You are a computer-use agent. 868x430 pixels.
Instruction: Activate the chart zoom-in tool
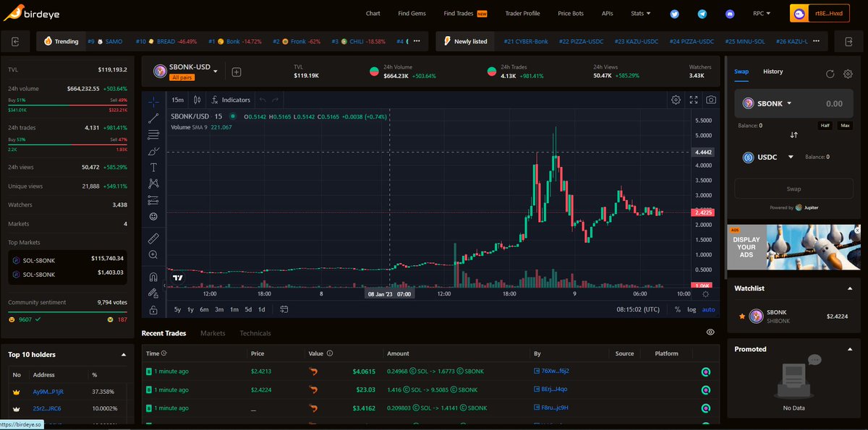point(153,254)
